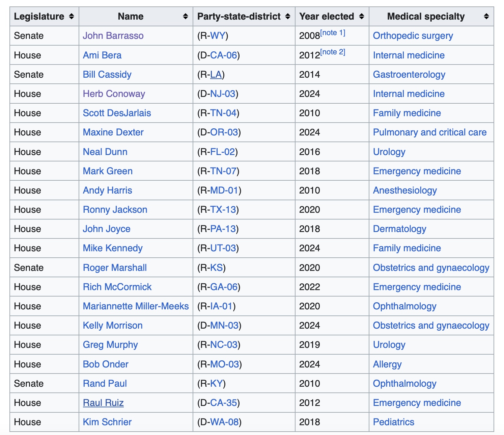Select Pulmonary and critical care link
This screenshot has height=435, width=504.
pos(429,132)
